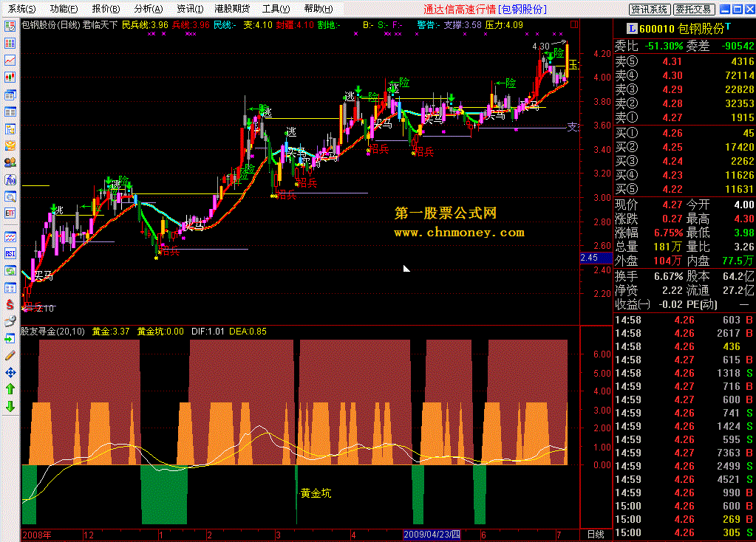Click the 14:59 tick with volume 7363
The image size is (756, 542).
coord(684,453)
